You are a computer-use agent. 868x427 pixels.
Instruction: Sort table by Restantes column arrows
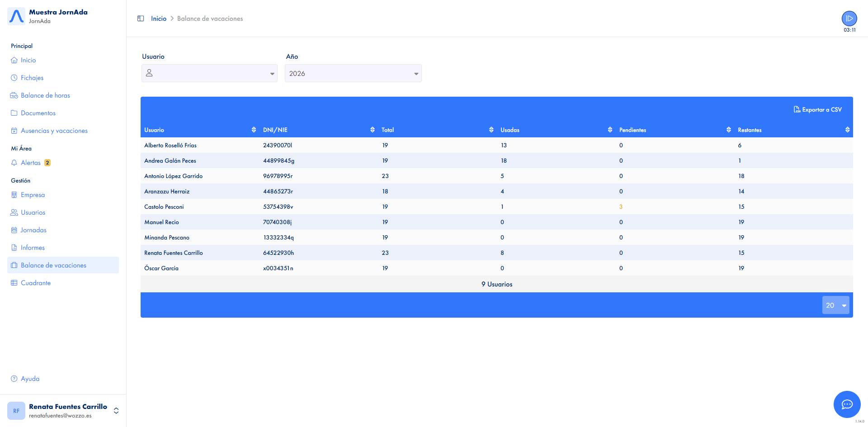click(848, 130)
